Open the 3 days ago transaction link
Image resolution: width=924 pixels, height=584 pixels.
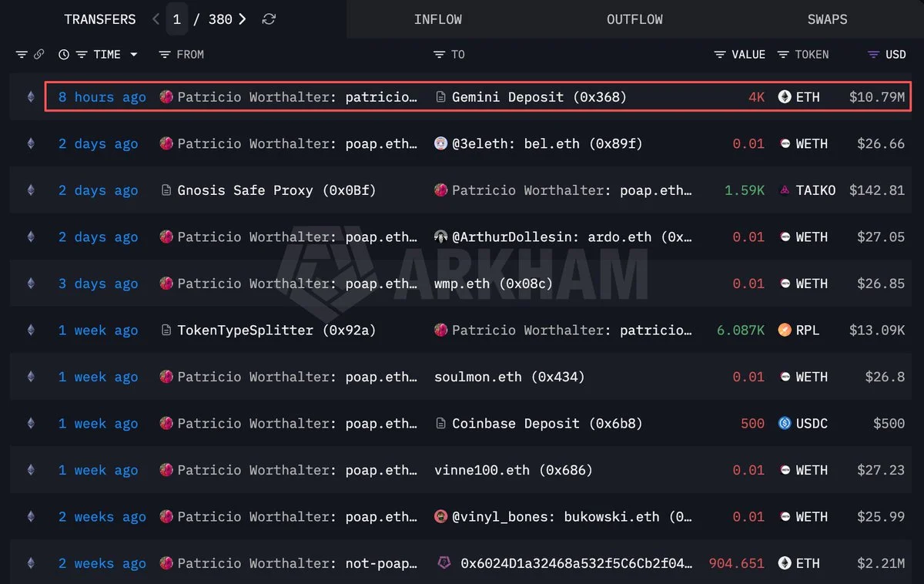click(x=98, y=284)
